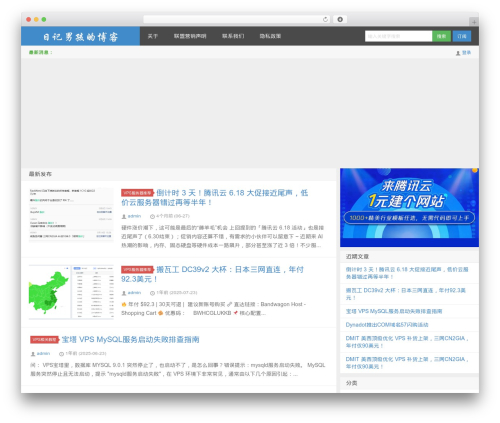Open a new tab with the plus button

point(474,22)
